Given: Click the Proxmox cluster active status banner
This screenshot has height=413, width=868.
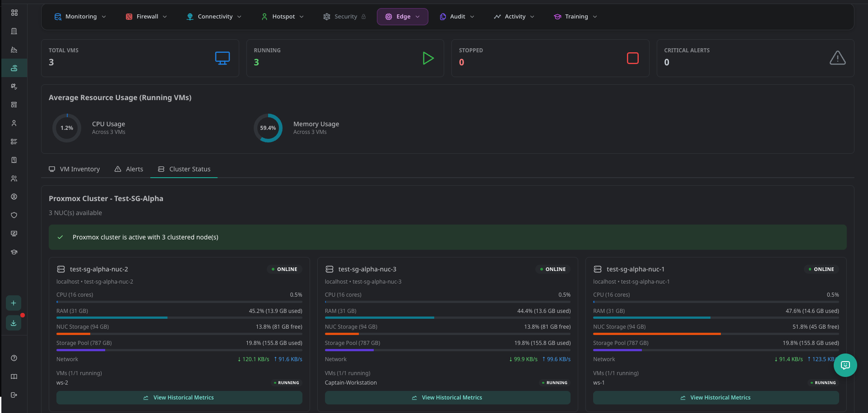Looking at the screenshot, I should (448, 237).
